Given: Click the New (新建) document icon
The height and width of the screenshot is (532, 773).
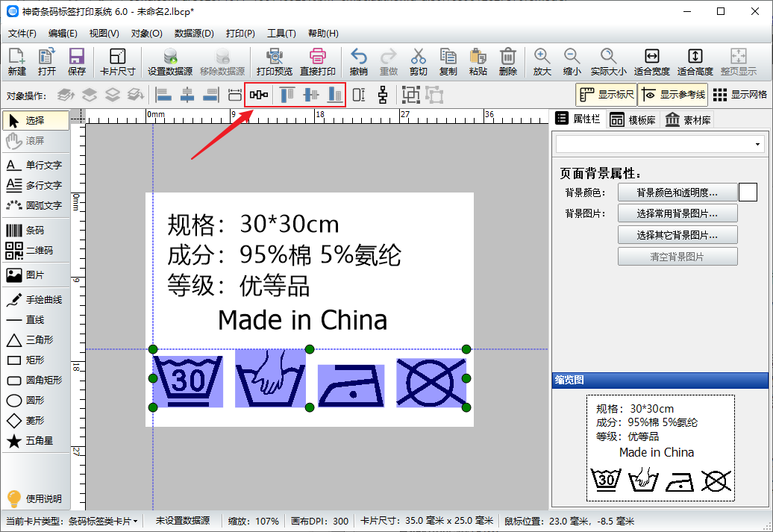Looking at the screenshot, I should click(16, 62).
